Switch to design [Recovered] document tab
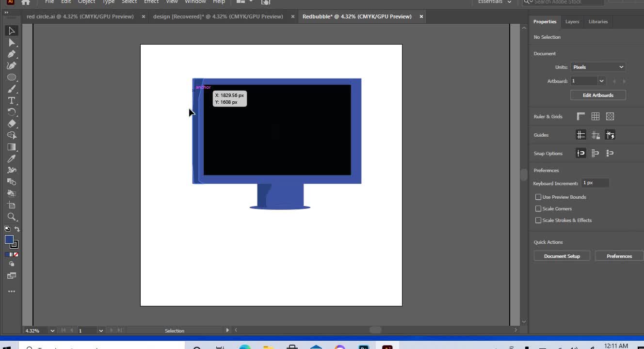Screen dimensions: 644x349 click(218, 16)
